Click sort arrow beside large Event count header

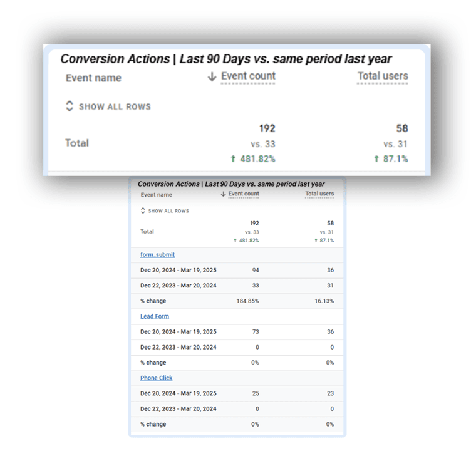click(212, 77)
